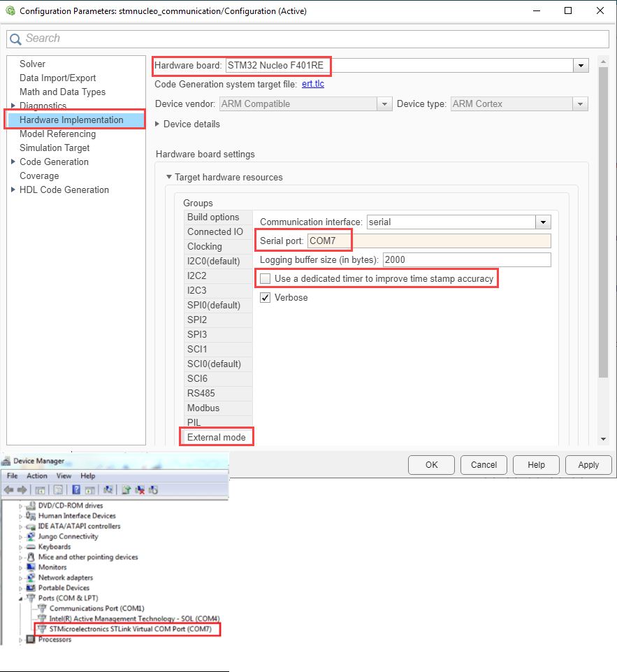The image size is (617, 672).
Task: Collapse the Ports (COM & LPT) node
Action: 21,599
